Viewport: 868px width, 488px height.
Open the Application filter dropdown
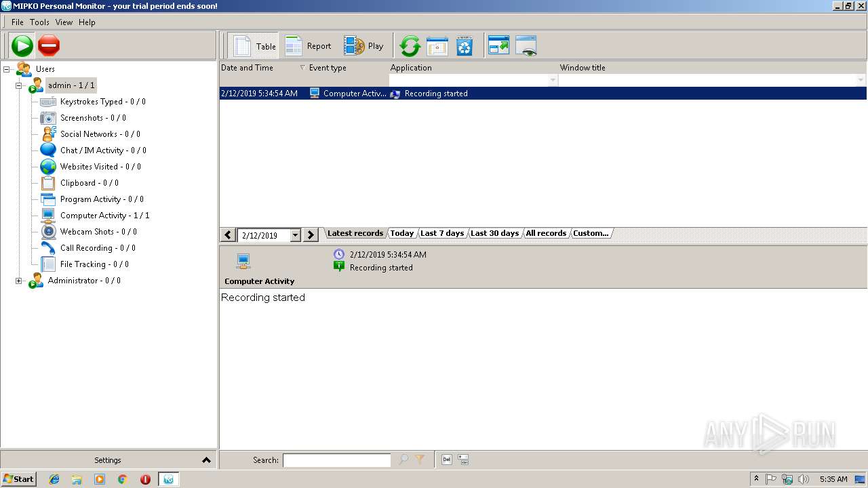click(553, 80)
